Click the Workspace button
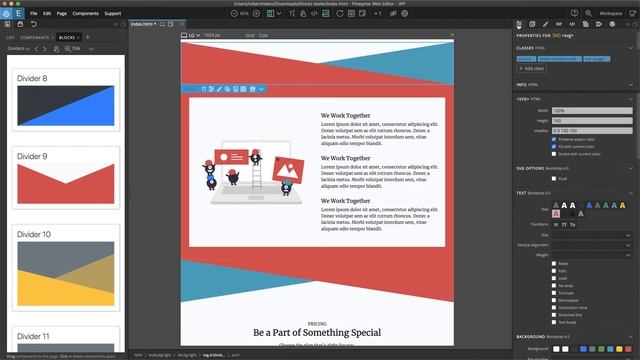Viewport: 640px width, 360px height. coord(611,13)
